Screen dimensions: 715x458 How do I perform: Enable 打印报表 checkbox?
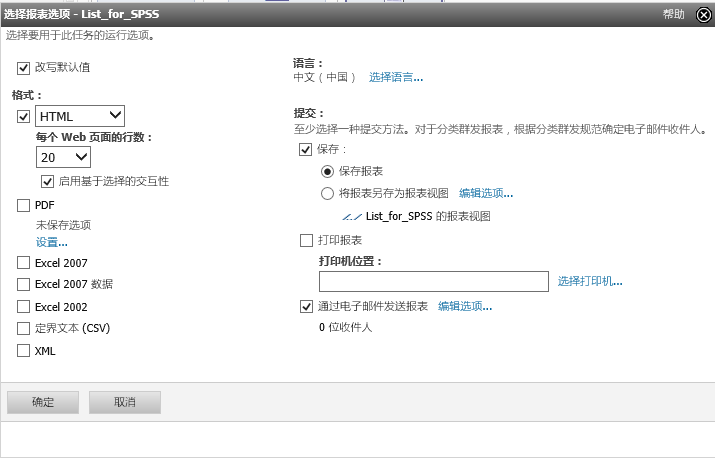306,240
